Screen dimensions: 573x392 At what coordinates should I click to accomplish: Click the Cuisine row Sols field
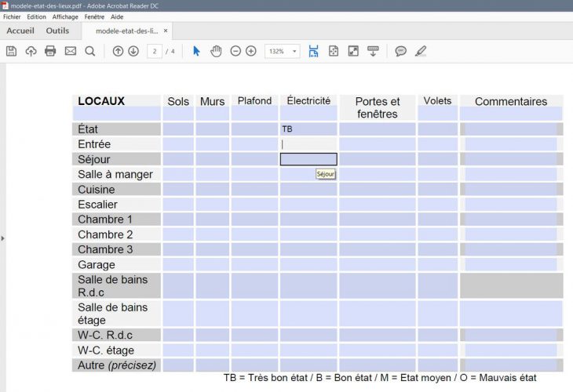tap(178, 190)
